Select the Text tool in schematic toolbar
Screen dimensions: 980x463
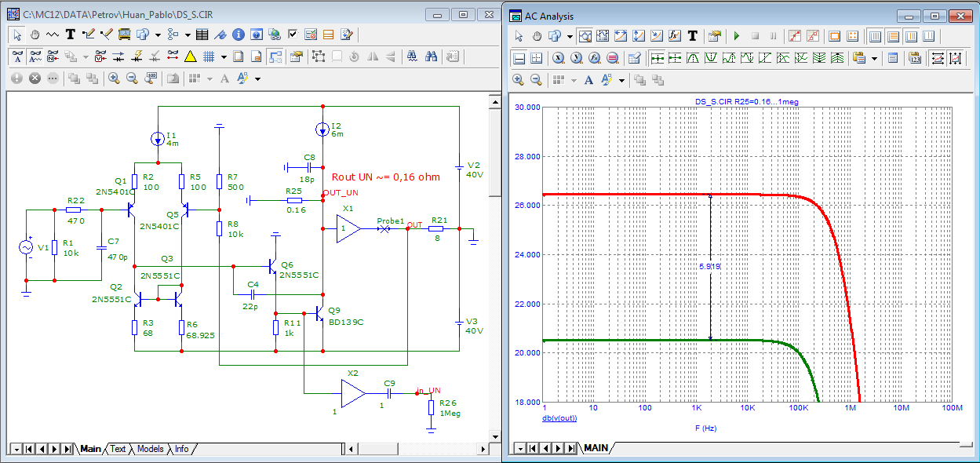[71, 35]
